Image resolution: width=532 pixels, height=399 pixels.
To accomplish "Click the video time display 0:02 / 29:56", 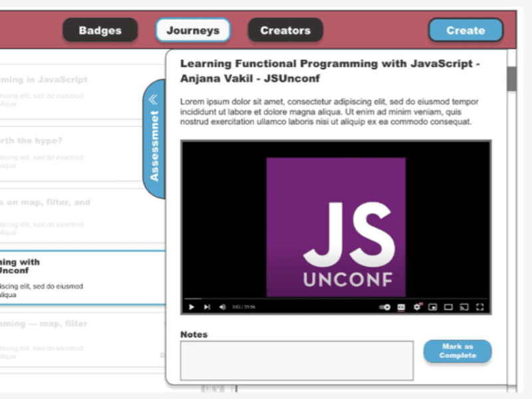I will (244, 307).
